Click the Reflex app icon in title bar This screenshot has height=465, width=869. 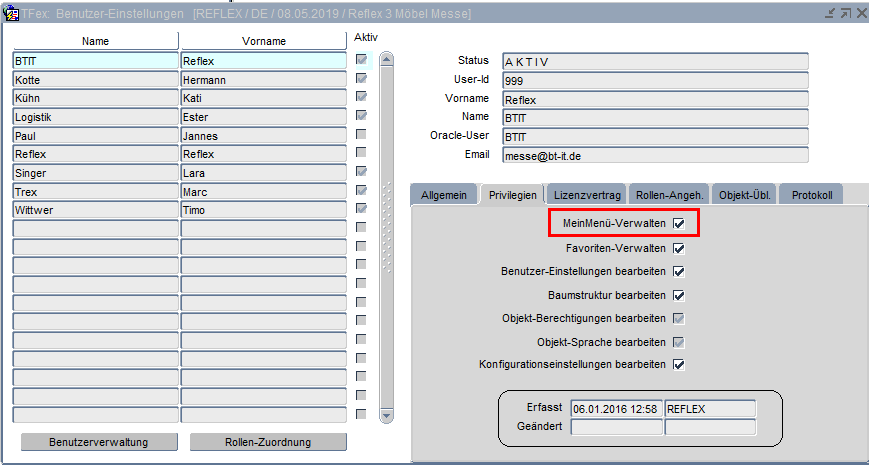pyautogui.click(x=12, y=13)
